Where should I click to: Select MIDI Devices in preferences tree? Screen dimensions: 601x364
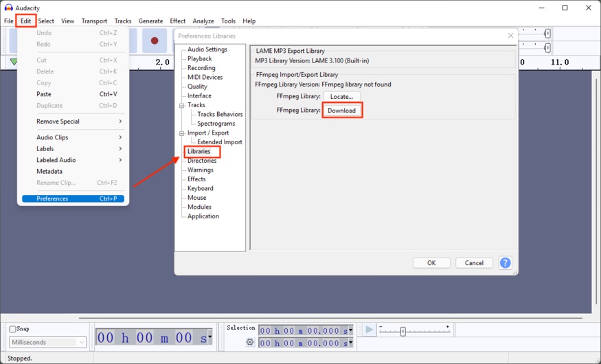click(x=205, y=77)
